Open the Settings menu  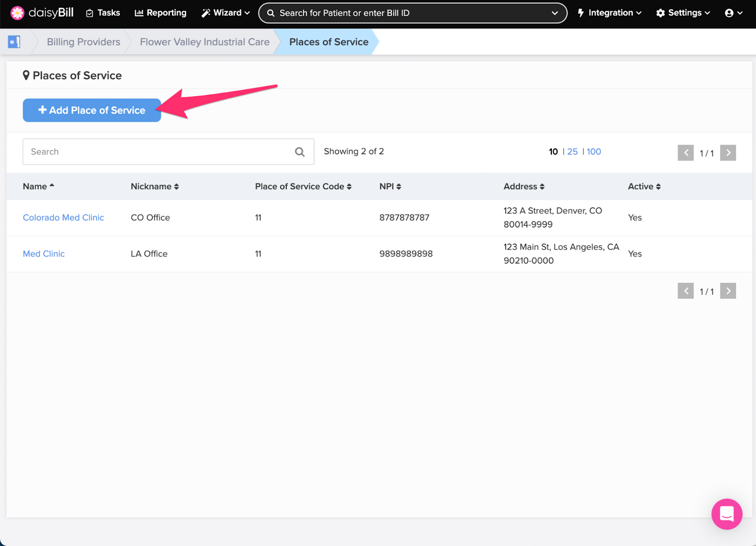click(x=683, y=13)
